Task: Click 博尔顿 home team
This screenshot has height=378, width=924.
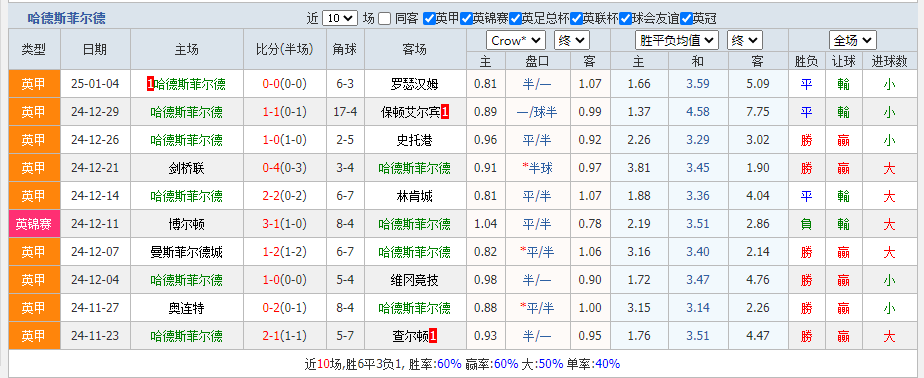Action: click(x=186, y=224)
